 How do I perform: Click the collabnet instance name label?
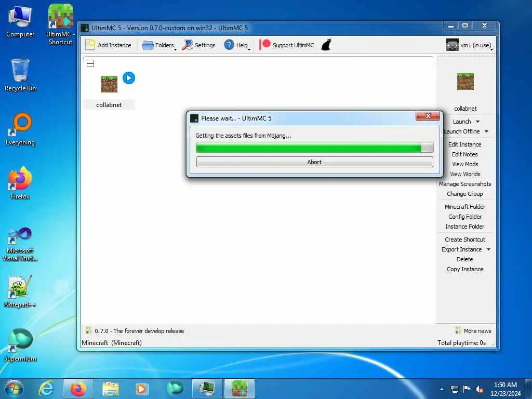point(109,105)
